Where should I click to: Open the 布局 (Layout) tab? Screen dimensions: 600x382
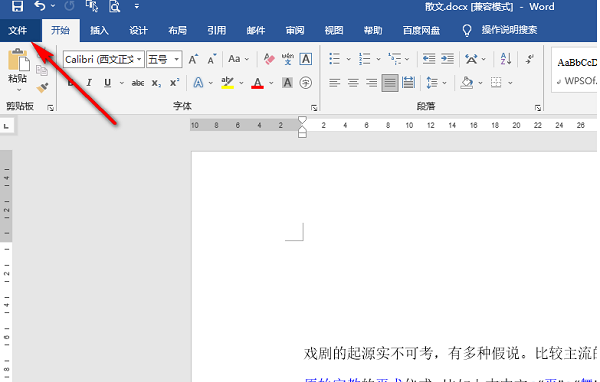coord(178,30)
